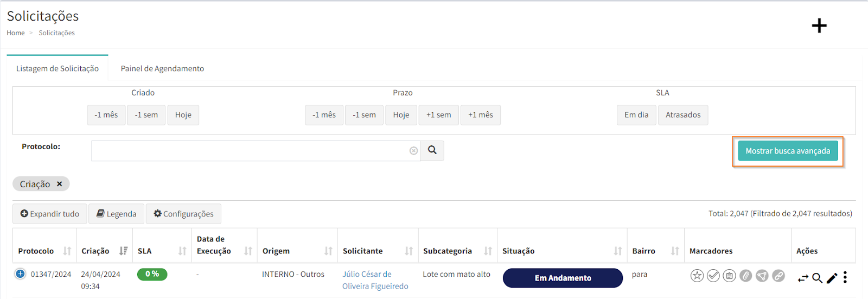Screen dimensions: 868x299
Task: Click the paperclip attachment marker icon
Action: pos(746,276)
